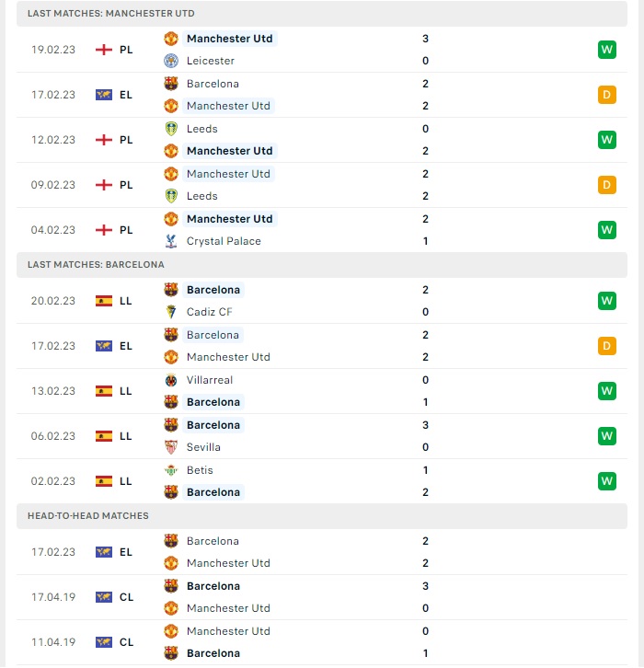Open the 11.04.19 CL match row

322,642
